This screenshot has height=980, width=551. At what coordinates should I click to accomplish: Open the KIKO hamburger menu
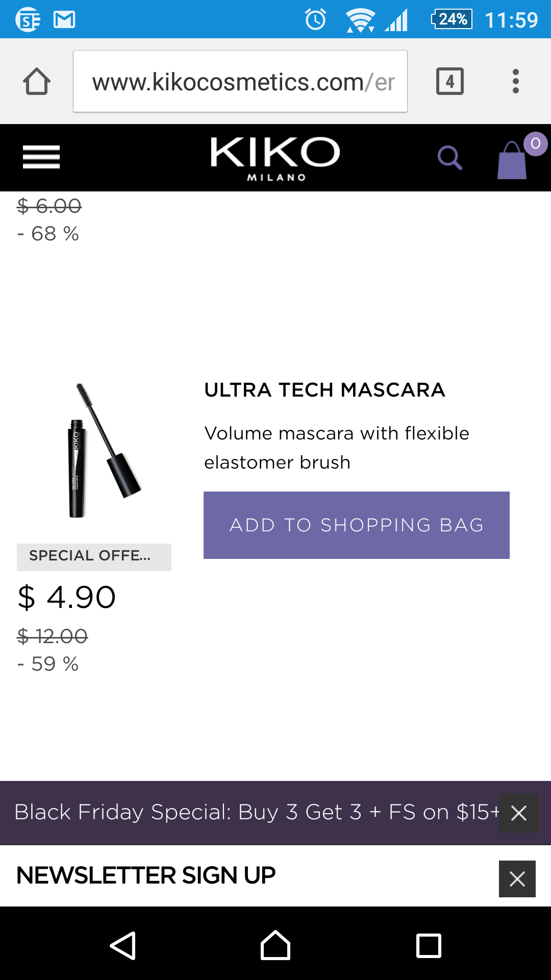tap(41, 157)
